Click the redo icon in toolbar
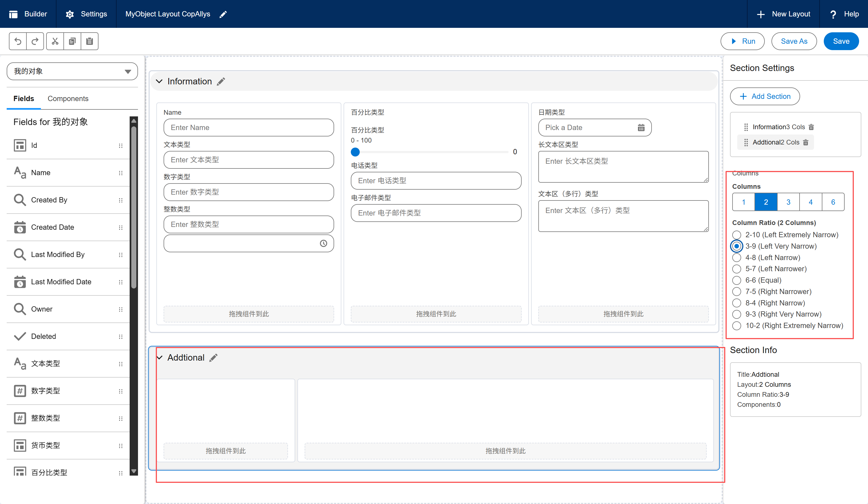868x504 pixels. 35,41
